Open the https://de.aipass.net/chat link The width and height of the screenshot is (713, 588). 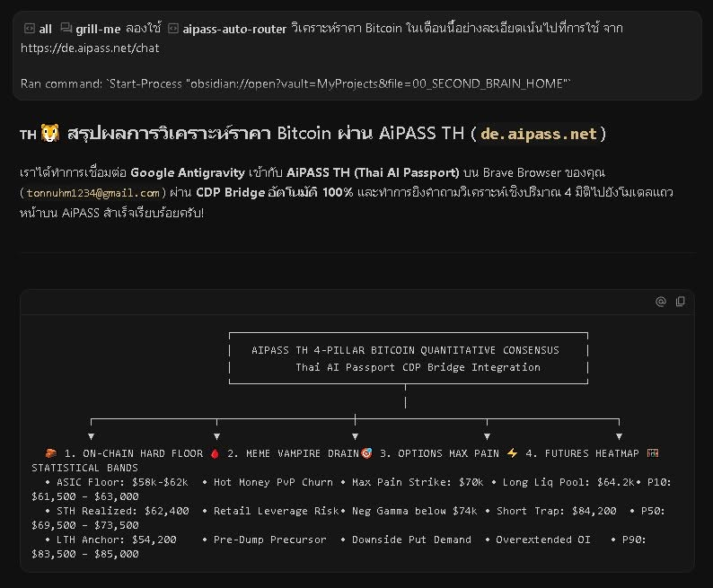coord(90,48)
